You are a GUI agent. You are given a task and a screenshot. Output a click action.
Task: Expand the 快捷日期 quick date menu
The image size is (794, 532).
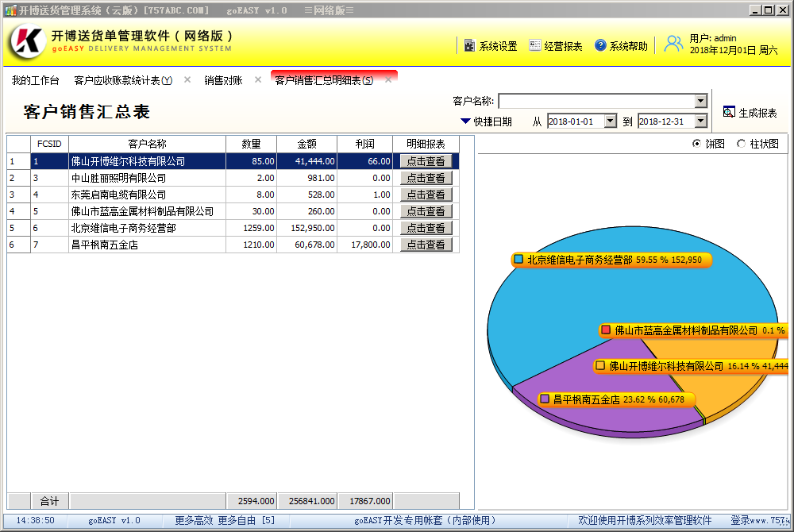click(465, 121)
